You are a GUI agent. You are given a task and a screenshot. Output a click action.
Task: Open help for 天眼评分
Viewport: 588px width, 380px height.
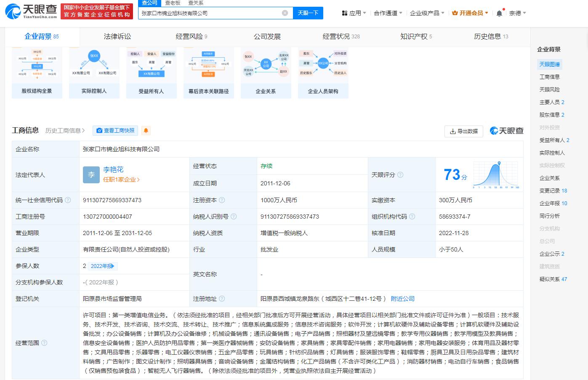pyautogui.click(x=400, y=174)
